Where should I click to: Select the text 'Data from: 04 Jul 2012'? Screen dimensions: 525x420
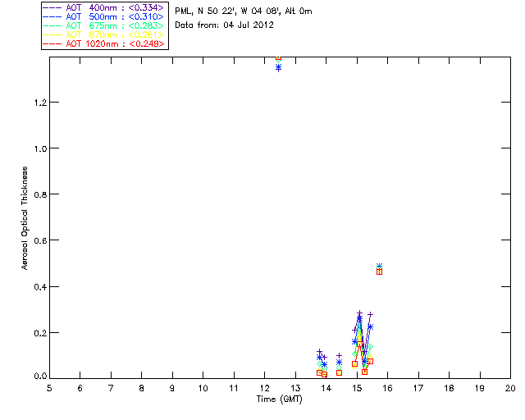point(224,25)
